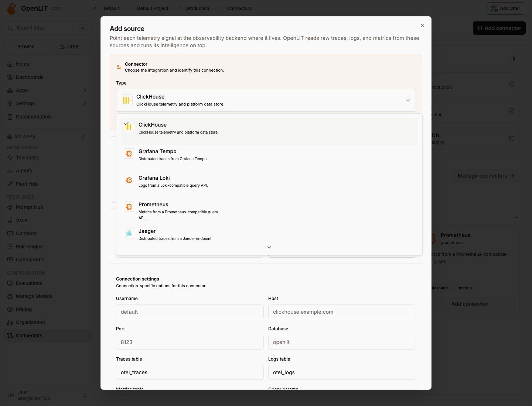
Task: Open production environment breadcrumb dropdown
Action: click(200, 8)
